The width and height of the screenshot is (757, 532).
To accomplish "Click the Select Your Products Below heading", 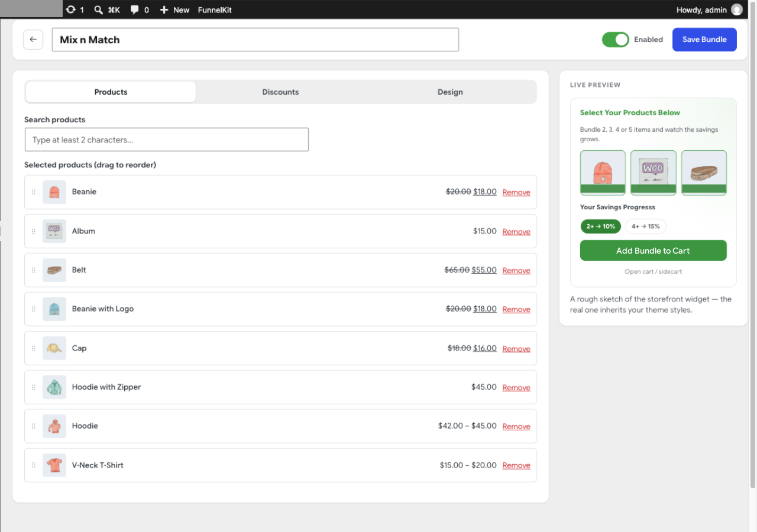I will (x=630, y=113).
